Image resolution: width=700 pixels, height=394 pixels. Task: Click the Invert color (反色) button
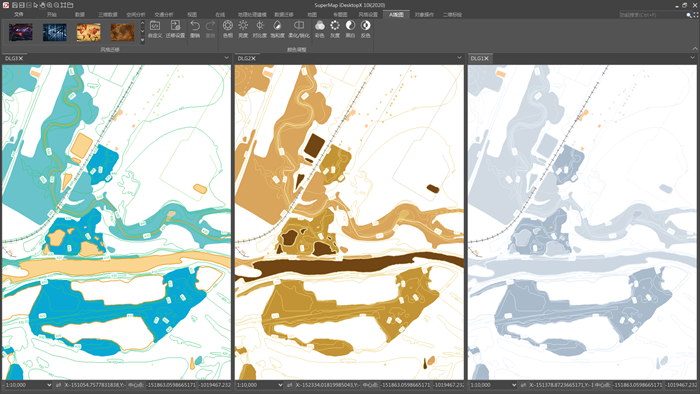(366, 29)
